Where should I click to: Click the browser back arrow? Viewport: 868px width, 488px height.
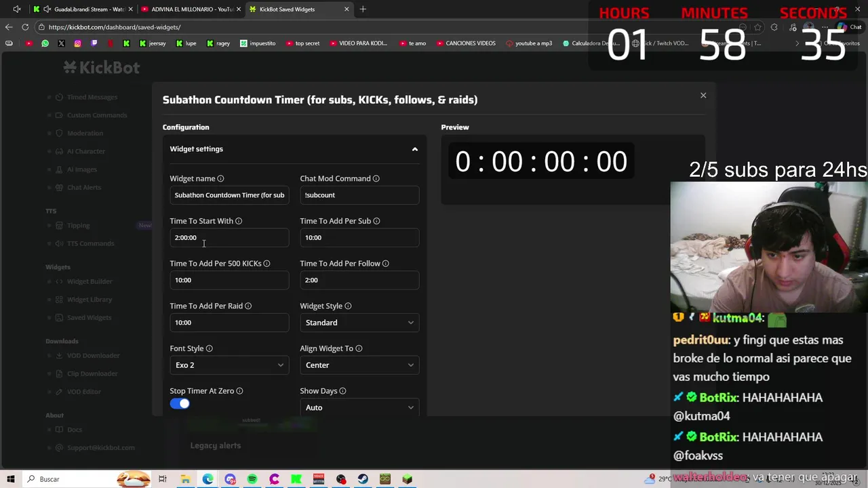pos(9,27)
